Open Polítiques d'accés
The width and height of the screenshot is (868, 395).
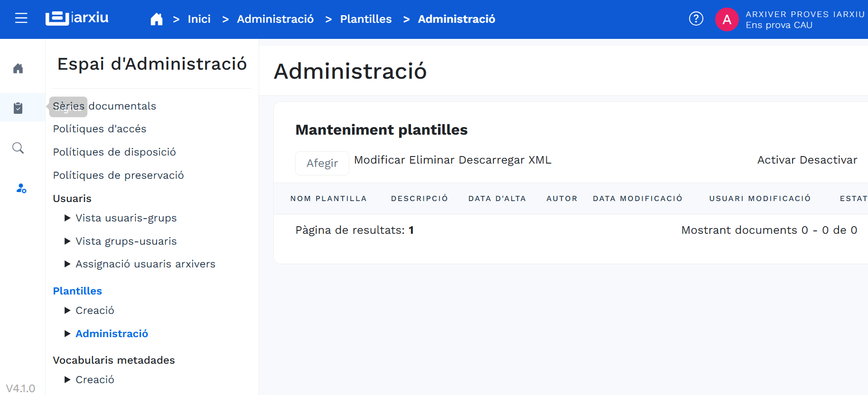tap(100, 129)
